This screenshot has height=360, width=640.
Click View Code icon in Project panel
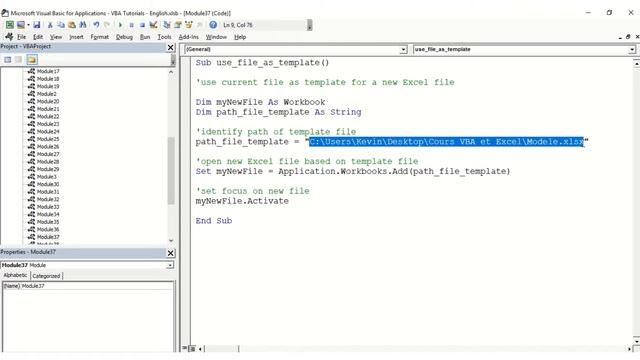7,60
